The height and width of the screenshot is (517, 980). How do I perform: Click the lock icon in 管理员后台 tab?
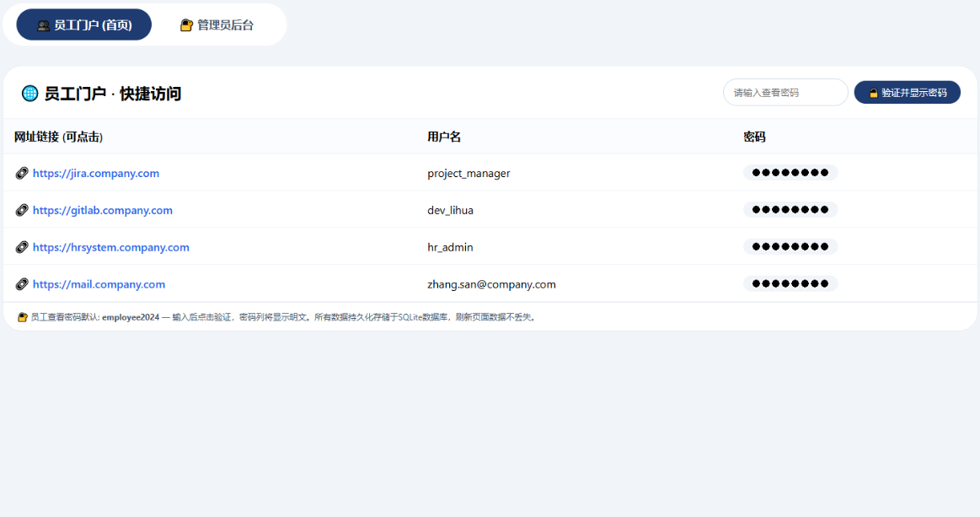pos(187,25)
